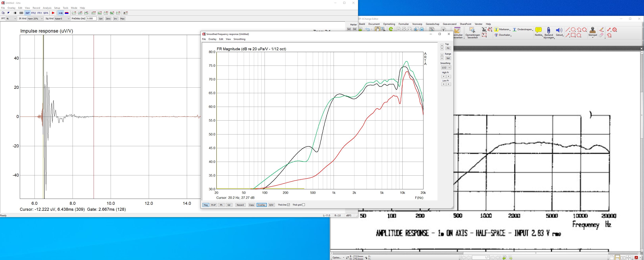Switch to SPA spectrum analyzer mode
644x260 pixels.
coord(46,13)
